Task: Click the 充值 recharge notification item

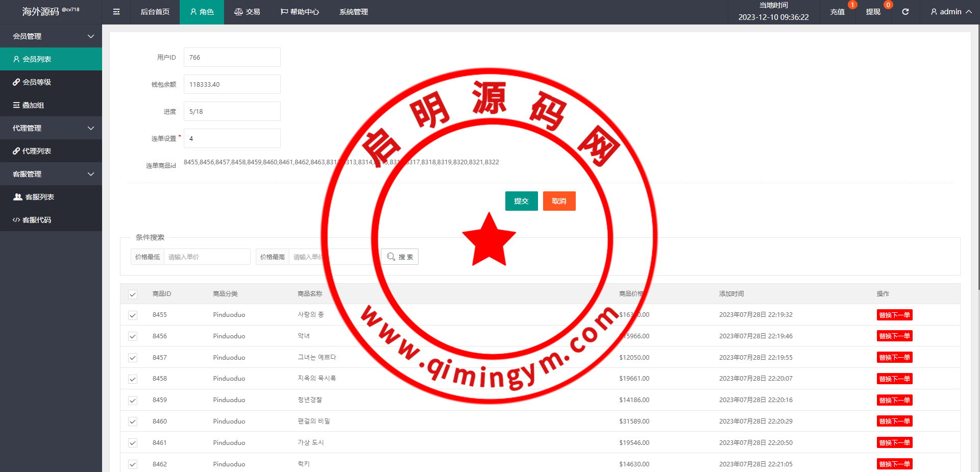Action: tap(837, 12)
